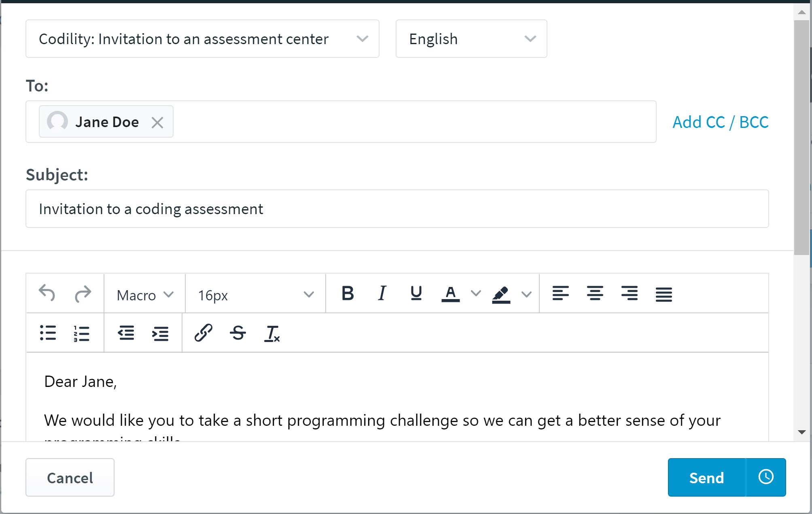Clear formatting from selected text
Screen dimensions: 812x514
(x=272, y=334)
